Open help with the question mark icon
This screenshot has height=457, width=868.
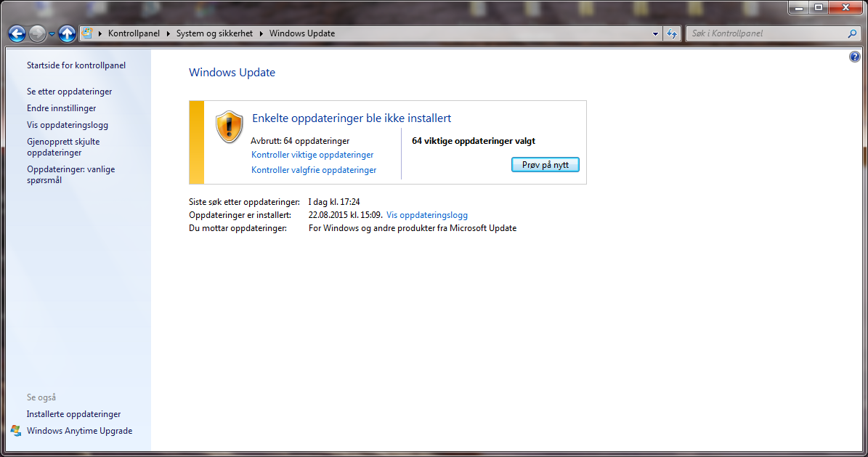[855, 57]
